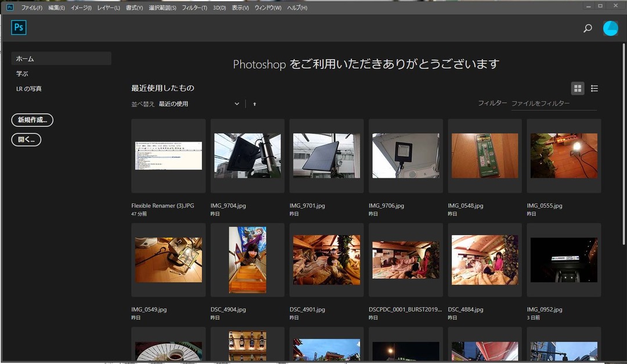Open the ファイル(F) menu
The image size is (627, 364).
(32, 8)
